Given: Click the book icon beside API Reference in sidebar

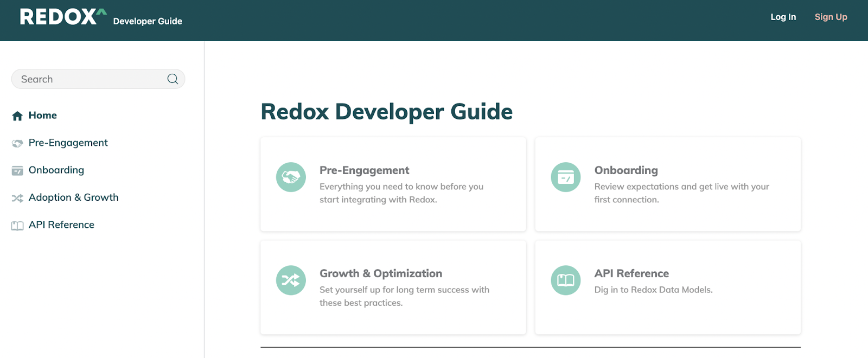Looking at the screenshot, I should 17,226.
